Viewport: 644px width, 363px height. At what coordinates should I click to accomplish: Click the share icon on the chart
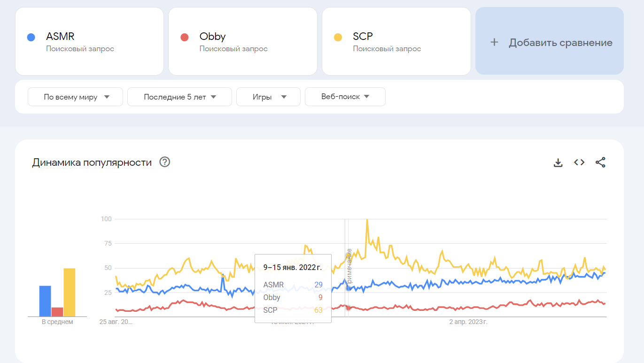point(600,162)
